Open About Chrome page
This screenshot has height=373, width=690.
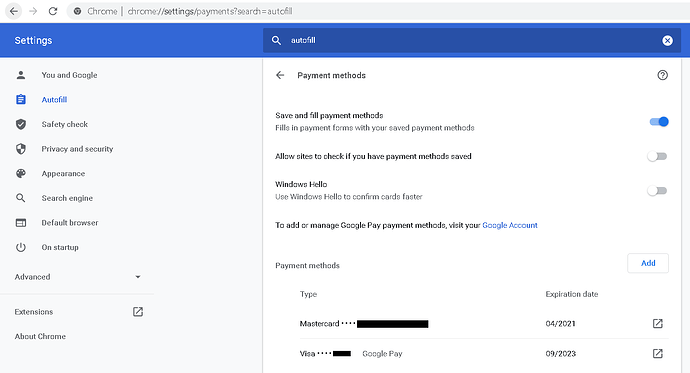[x=40, y=336]
